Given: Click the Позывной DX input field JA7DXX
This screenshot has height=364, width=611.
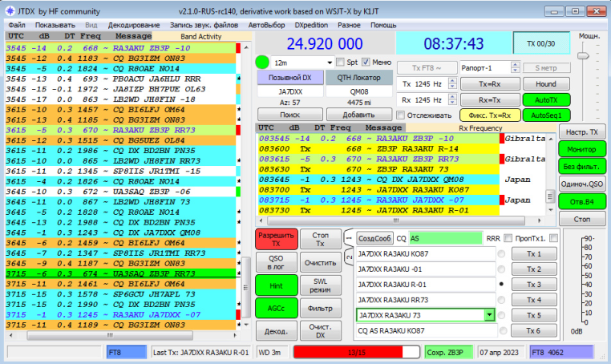Looking at the screenshot, I should click(x=290, y=92).
